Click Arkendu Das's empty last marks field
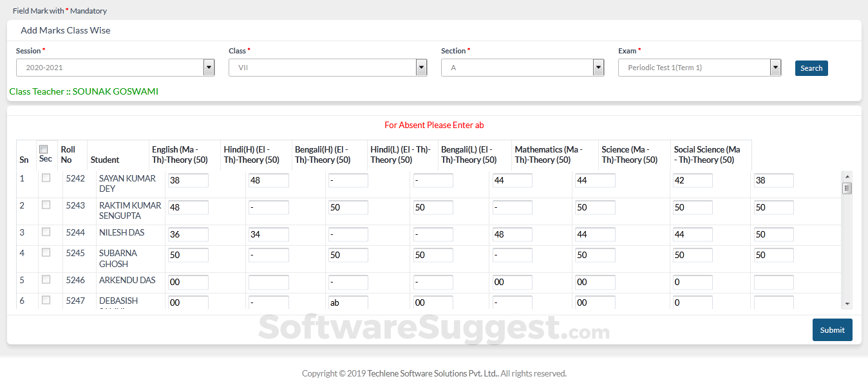868x390 pixels. (773, 282)
